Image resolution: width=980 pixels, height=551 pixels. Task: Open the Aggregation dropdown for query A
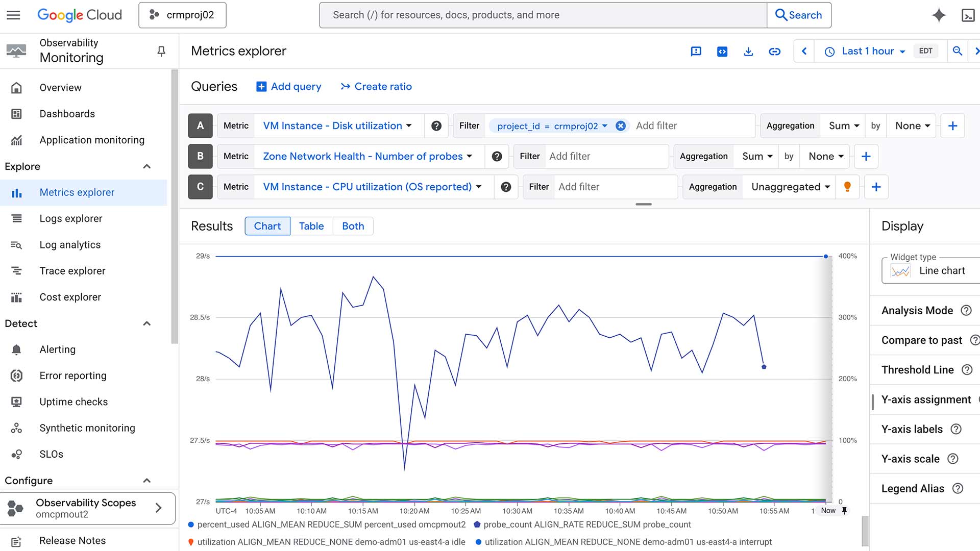[x=843, y=126]
